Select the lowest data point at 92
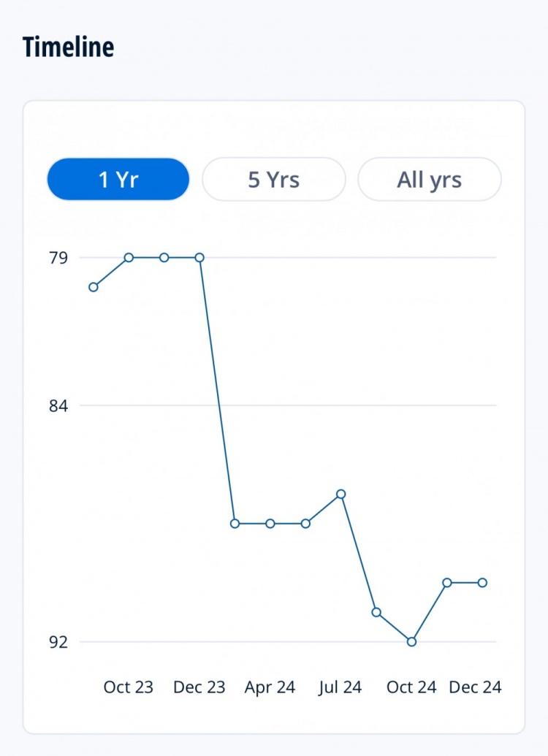The height and width of the screenshot is (756, 548). [411, 641]
